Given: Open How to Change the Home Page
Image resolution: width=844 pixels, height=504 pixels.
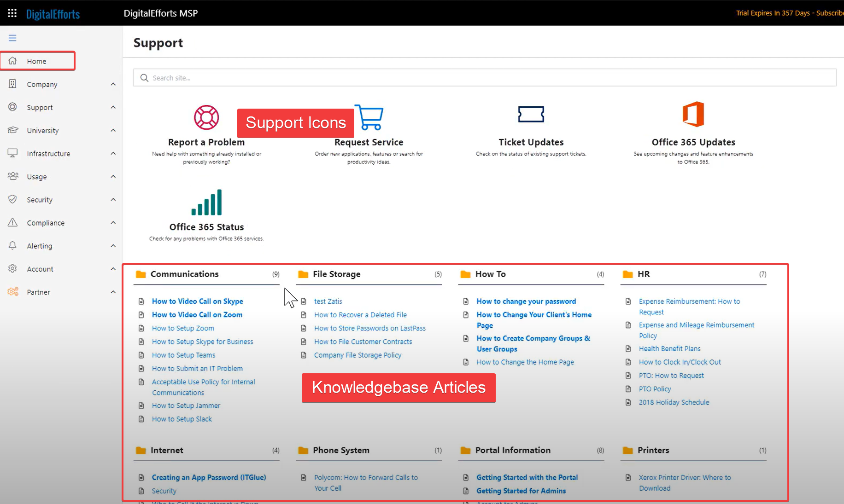Looking at the screenshot, I should tap(525, 362).
